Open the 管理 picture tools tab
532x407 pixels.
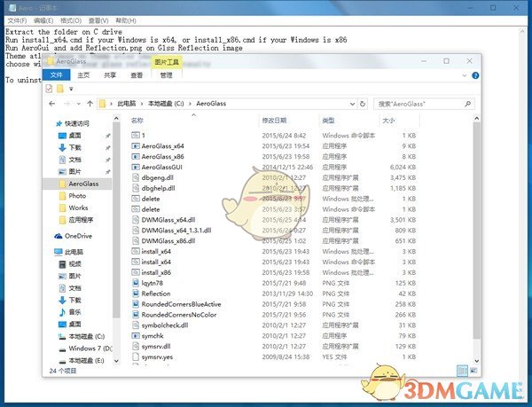coord(167,75)
